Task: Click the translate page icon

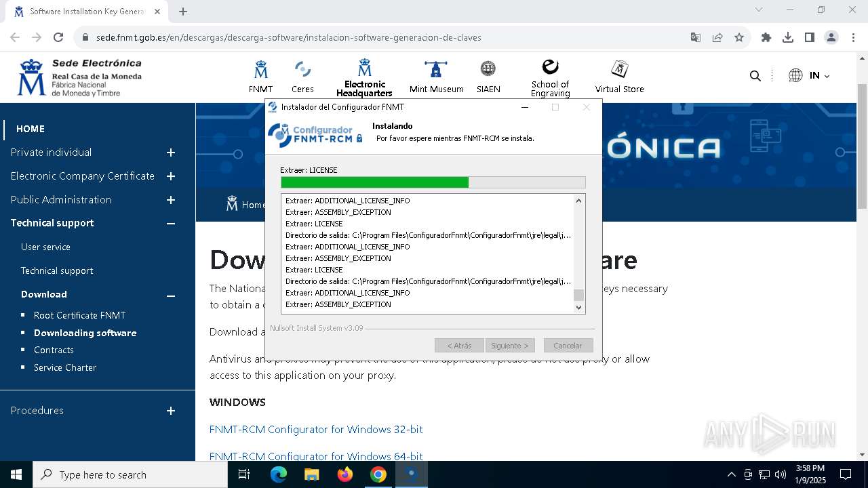Action: 696,37
